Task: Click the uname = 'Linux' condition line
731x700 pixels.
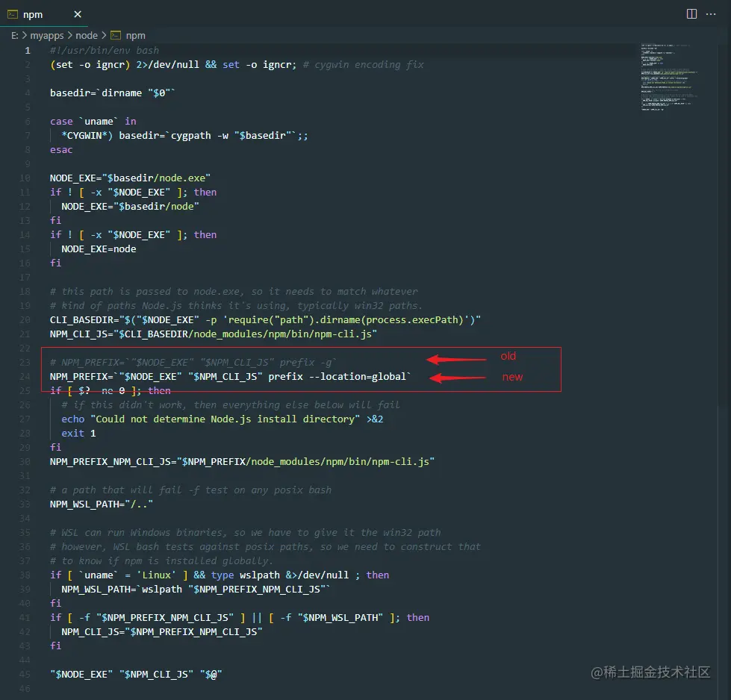Action: point(220,575)
